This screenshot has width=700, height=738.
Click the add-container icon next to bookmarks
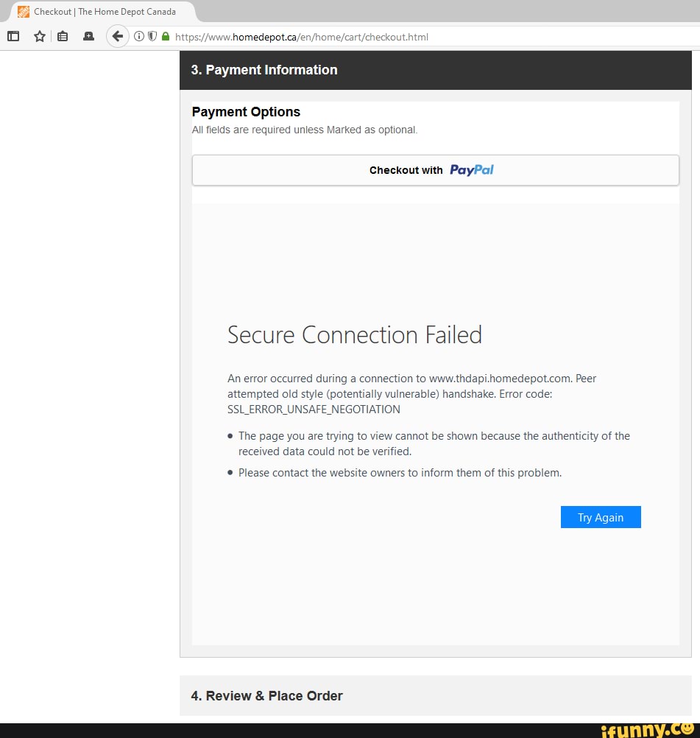coord(88,36)
